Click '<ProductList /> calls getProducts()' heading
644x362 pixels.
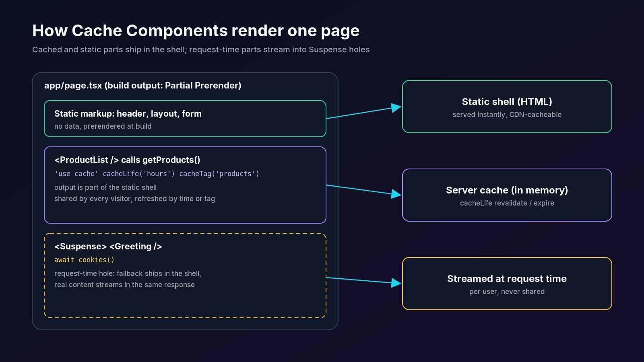click(127, 160)
